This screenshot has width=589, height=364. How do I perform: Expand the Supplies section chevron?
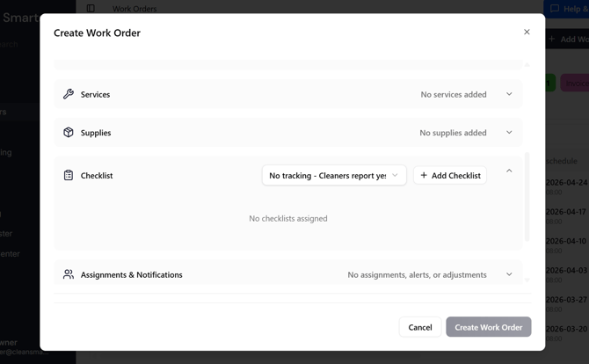(x=509, y=133)
